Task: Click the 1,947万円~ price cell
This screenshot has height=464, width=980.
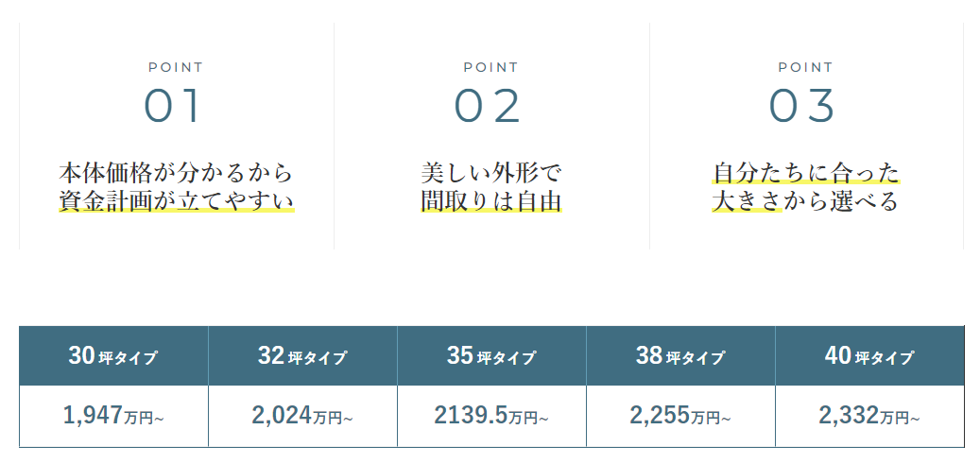Action: [x=113, y=416]
